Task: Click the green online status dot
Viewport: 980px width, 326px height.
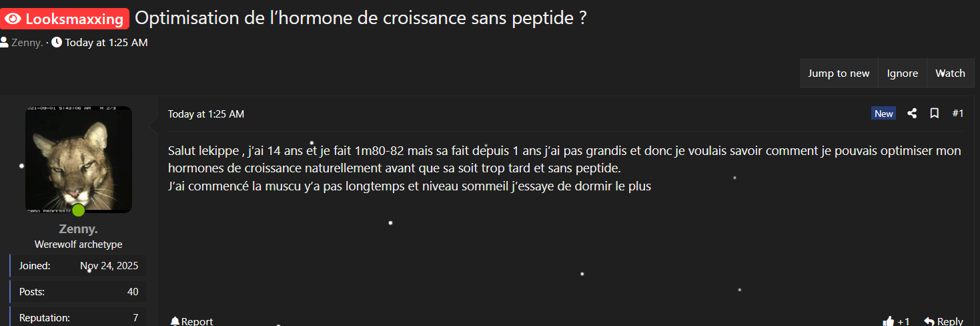Action: [79, 210]
